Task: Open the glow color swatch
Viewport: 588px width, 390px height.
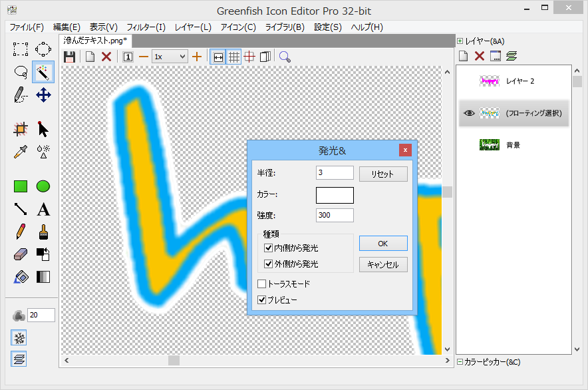Action: point(335,195)
